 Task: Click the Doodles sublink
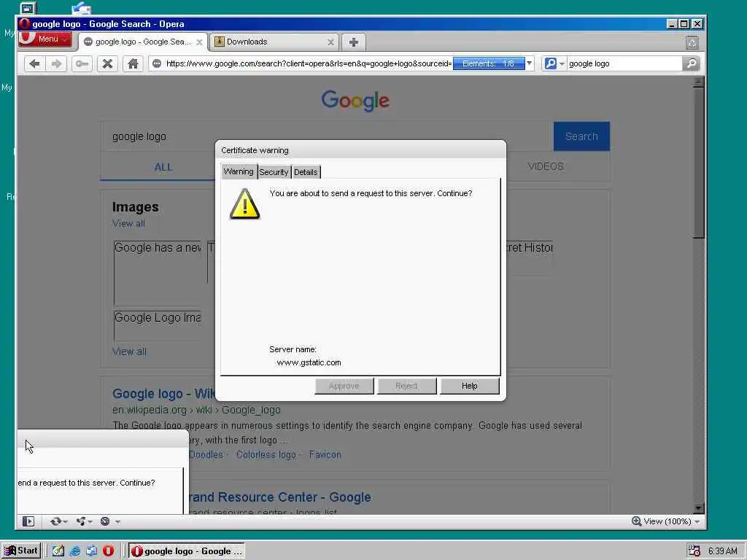pyautogui.click(x=206, y=455)
